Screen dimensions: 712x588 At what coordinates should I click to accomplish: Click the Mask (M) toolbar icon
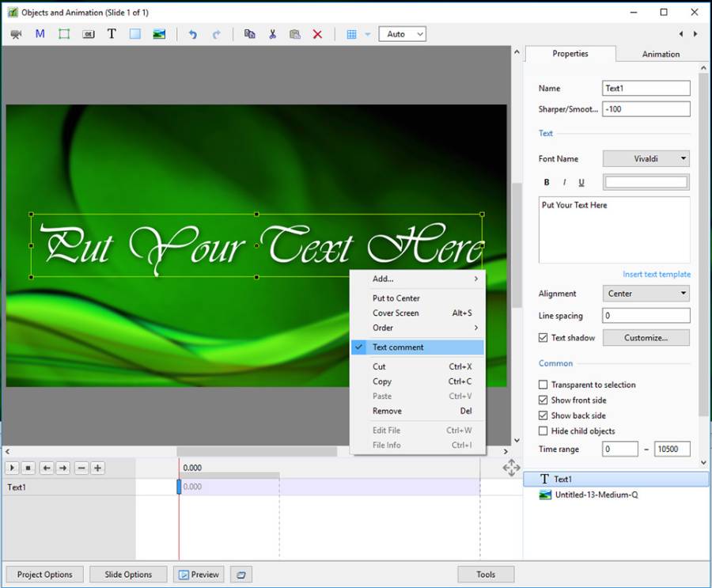pyautogui.click(x=40, y=34)
